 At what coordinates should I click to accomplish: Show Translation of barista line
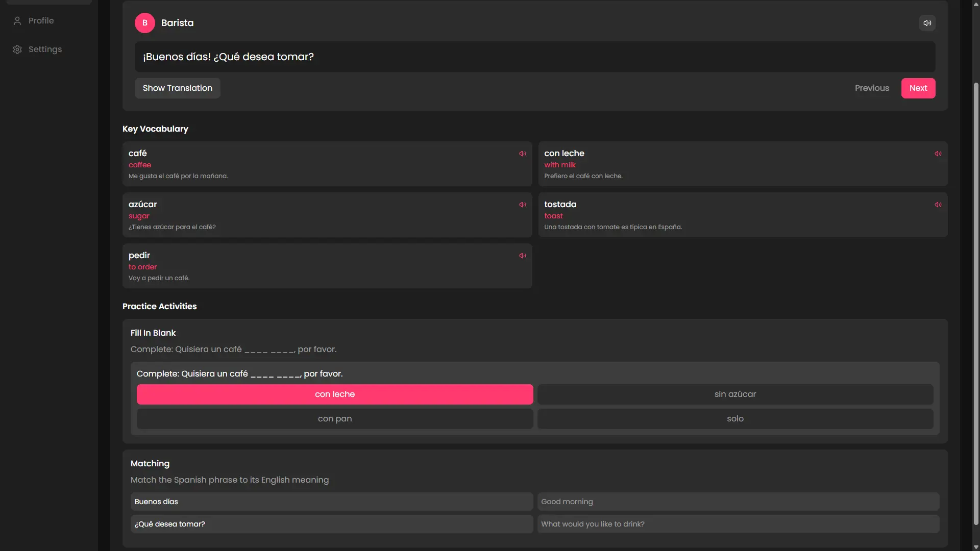tap(177, 88)
